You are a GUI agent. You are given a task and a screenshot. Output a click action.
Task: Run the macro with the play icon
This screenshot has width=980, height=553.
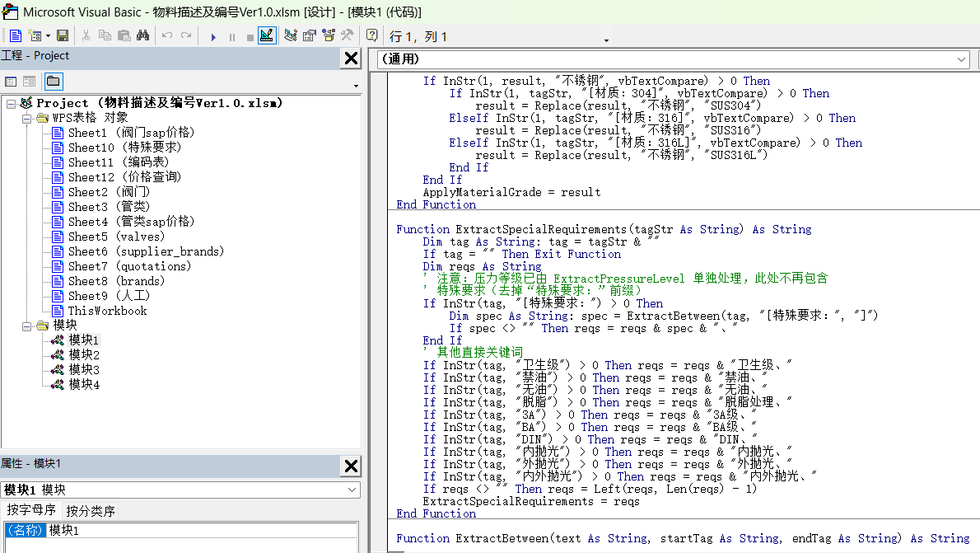click(213, 37)
